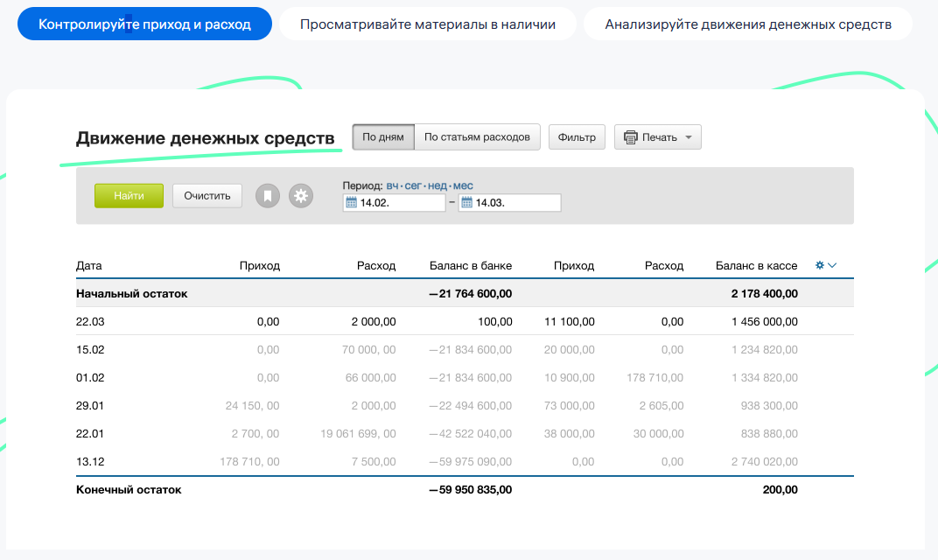This screenshot has width=938, height=560.
Task: Choose the сег period shortcut
Action: coord(413,185)
